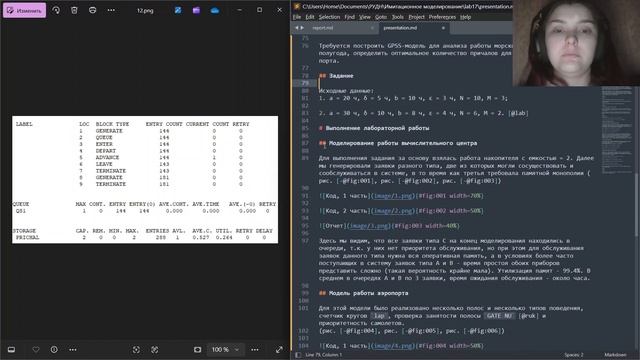This screenshot has height=360, width=640.
Task: Click the image/1.png link on line 91
Action: (392, 196)
